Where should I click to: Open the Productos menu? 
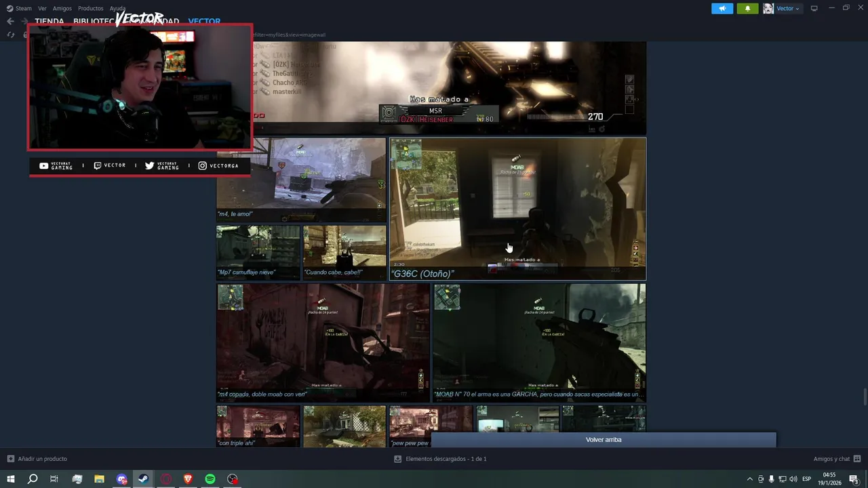[90, 8]
